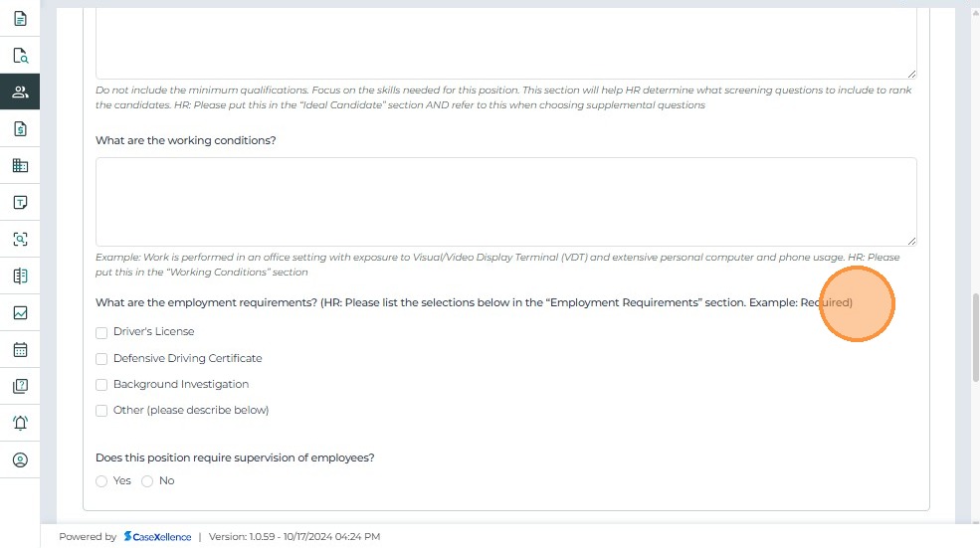The width and height of the screenshot is (980, 548).
Task: Check the Driver's License checkbox
Action: 101,332
